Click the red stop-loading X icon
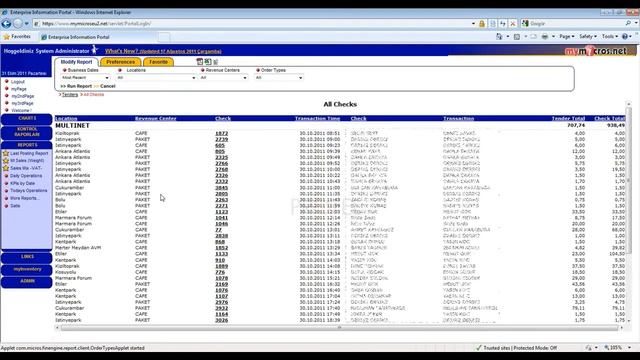The image size is (640, 360). point(513,24)
